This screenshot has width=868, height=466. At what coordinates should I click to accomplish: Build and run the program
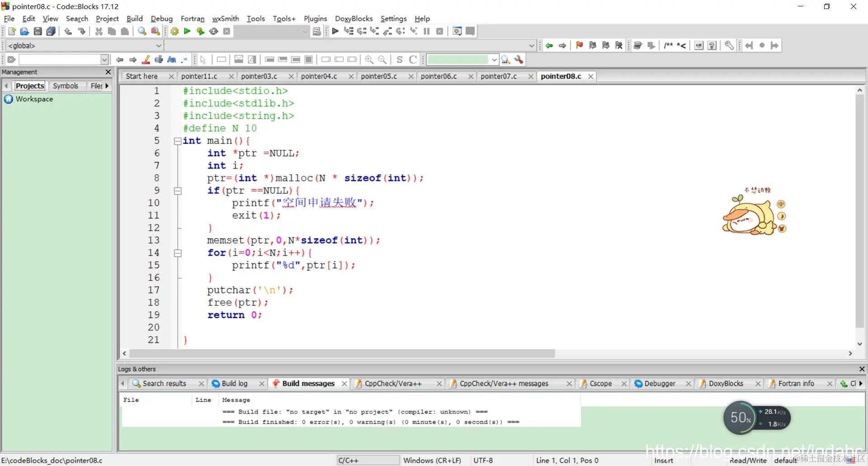(x=200, y=31)
